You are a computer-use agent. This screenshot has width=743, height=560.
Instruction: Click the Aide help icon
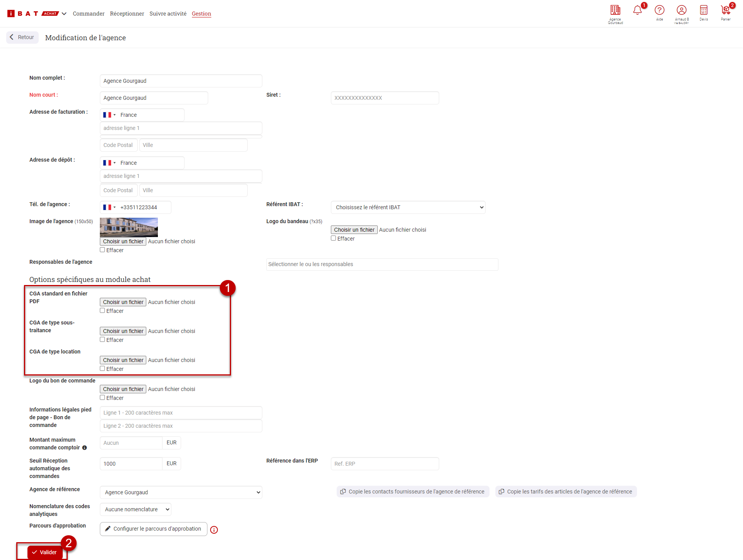659,10
